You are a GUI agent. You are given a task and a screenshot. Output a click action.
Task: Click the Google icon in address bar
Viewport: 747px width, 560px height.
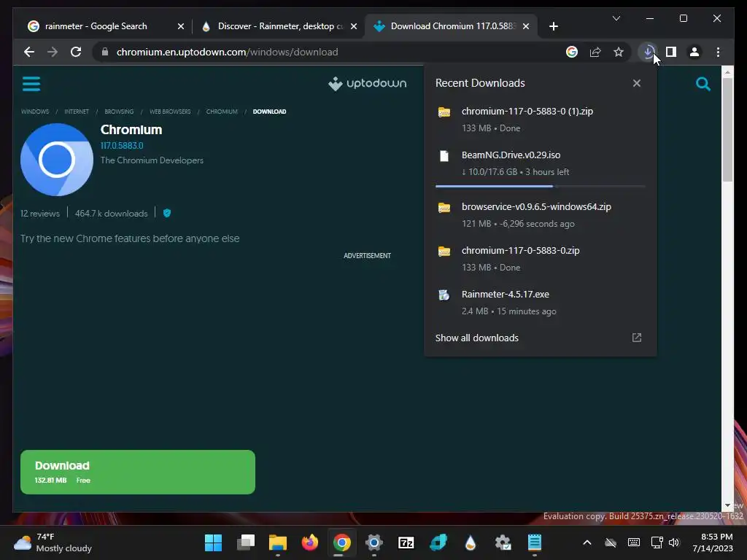(x=572, y=52)
